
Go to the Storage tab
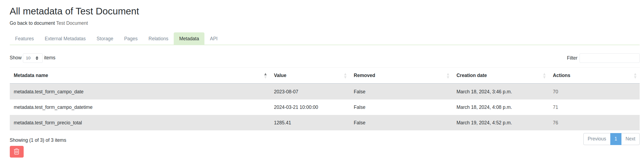(105, 39)
